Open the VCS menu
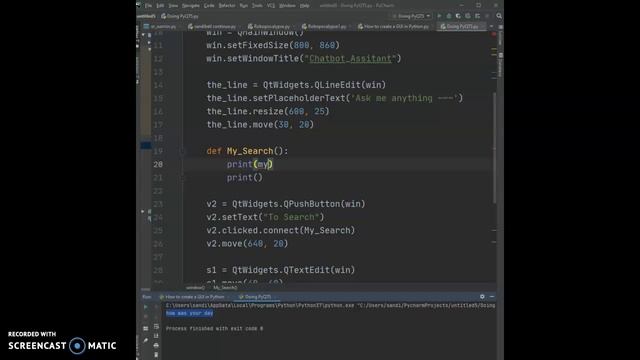This screenshot has width=640, height=360. (271, 6)
